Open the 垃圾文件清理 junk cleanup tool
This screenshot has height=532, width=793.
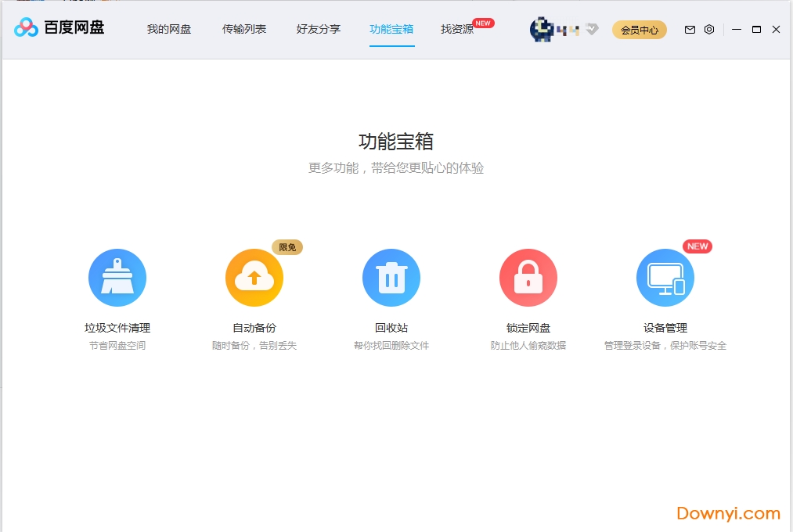[x=117, y=277]
